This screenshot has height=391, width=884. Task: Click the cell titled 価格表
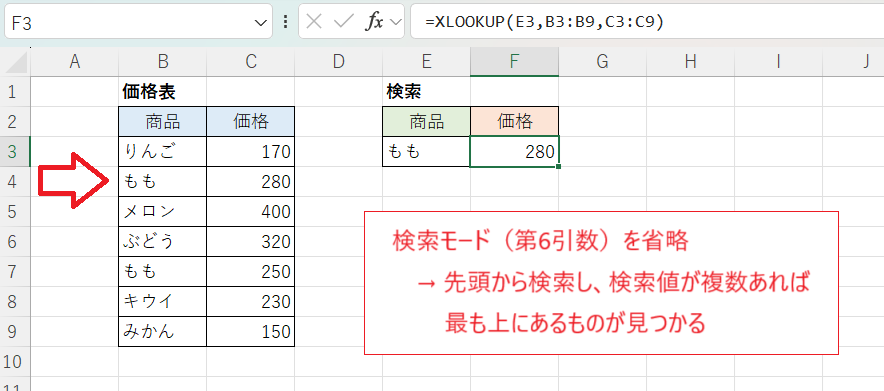[163, 91]
